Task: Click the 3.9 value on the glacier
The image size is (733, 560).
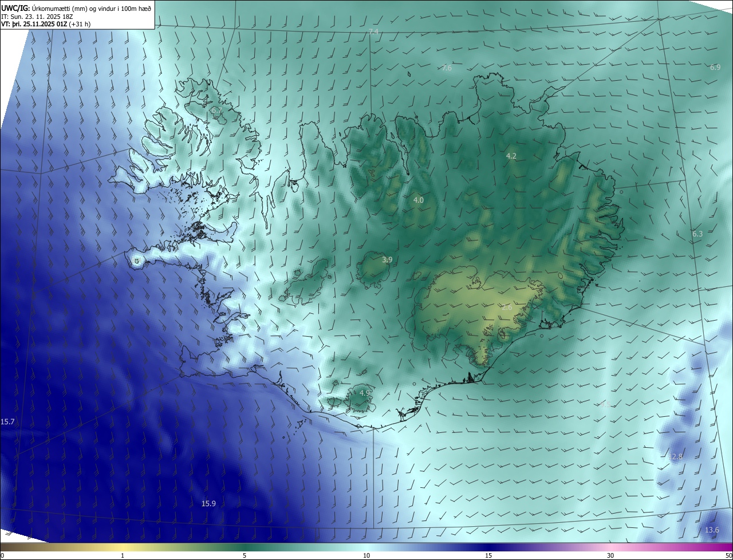Action: 387,259
